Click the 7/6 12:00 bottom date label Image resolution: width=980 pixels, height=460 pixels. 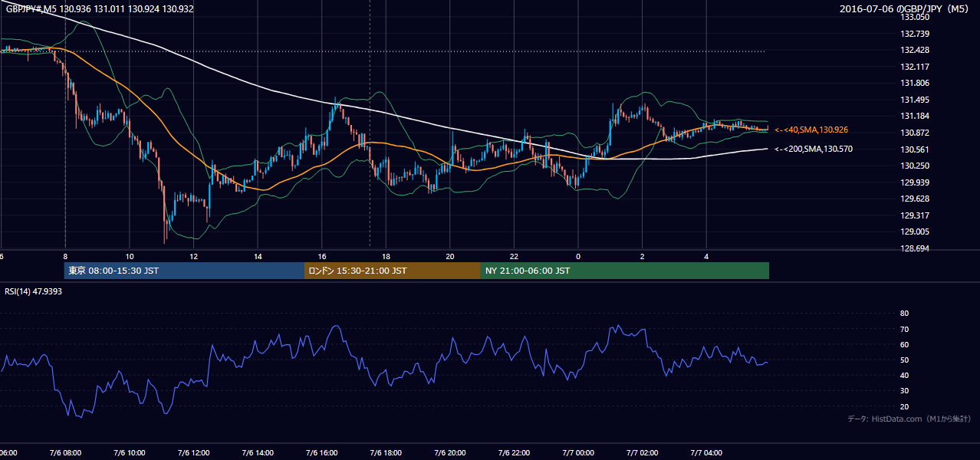[193, 452]
